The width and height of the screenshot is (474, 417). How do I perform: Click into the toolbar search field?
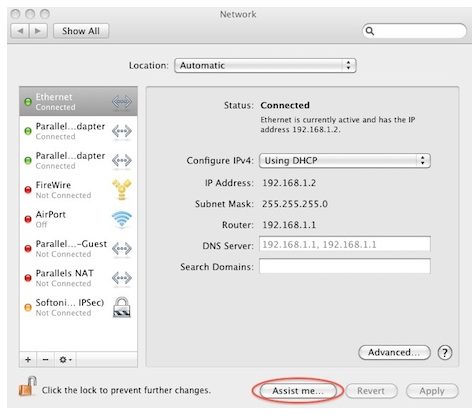(x=414, y=31)
